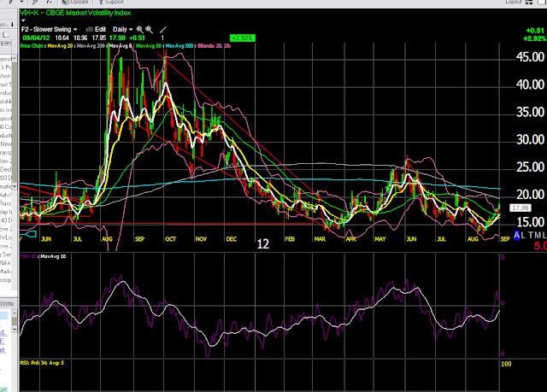This screenshot has height=392, width=547.
Task: Click the white MovAvg 8 legend label
Action: pyautogui.click(x=121, y=45)
